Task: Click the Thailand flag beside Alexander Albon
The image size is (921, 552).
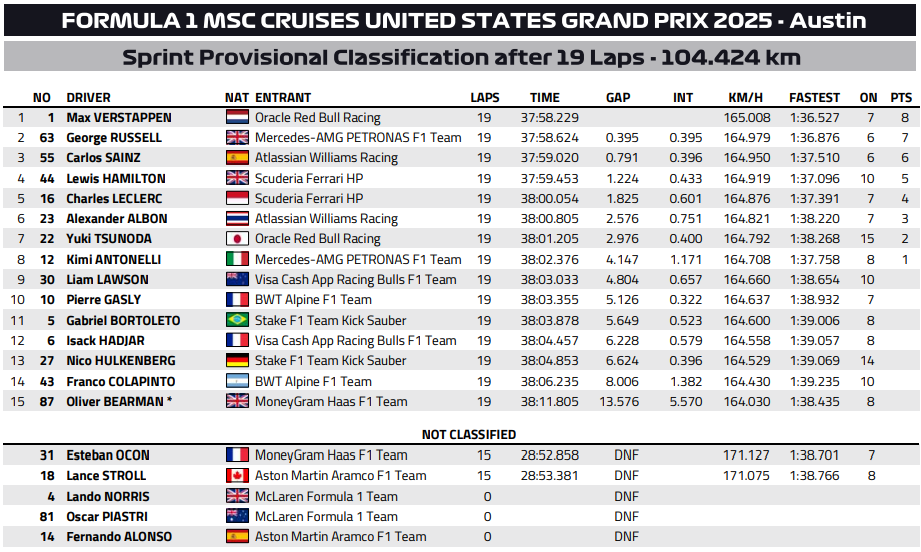Action: [x=237, y=218]
